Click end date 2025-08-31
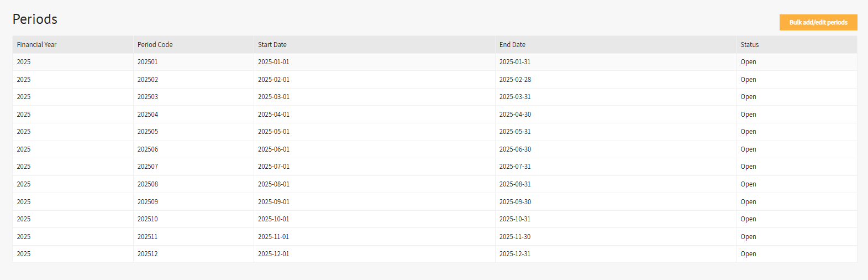Image resolution: width=868 pixels, height=280 pixels. [515, 184]
